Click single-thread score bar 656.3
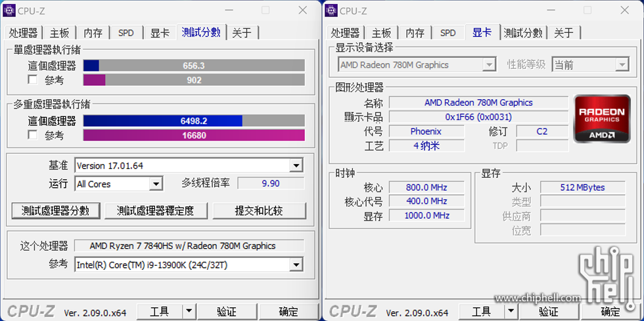The width and height of the screenshot is (644, 321). pos(194,66)
